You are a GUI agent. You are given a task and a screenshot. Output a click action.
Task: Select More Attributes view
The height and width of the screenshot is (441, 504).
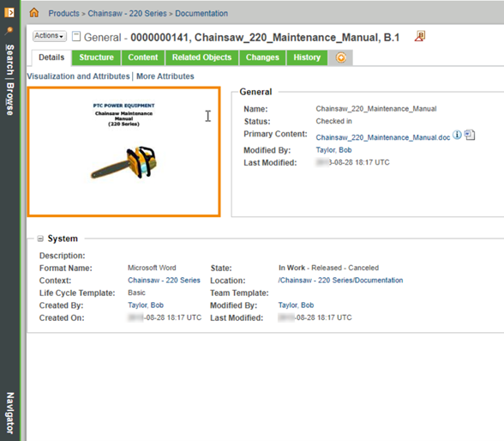pos(165,76)
